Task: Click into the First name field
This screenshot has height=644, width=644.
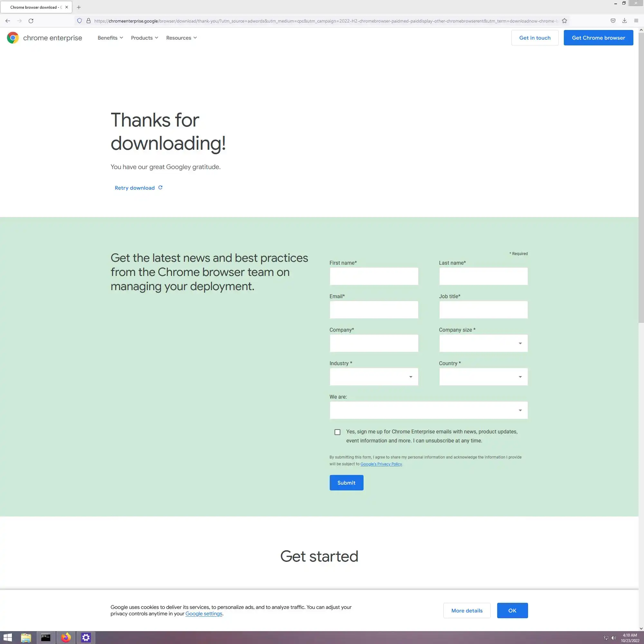Action: click(x=374, y=276)
